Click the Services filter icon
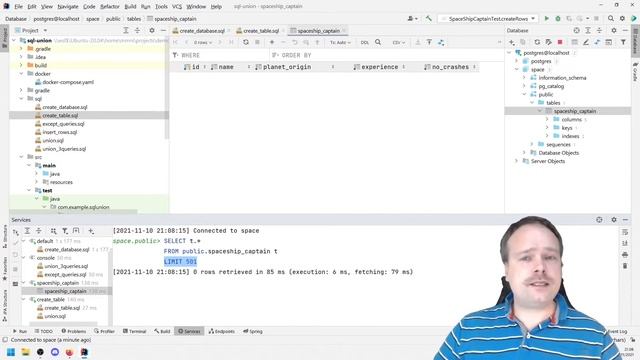Image resolution: width=640 pixels, height=360 pixels. (65, 231)
